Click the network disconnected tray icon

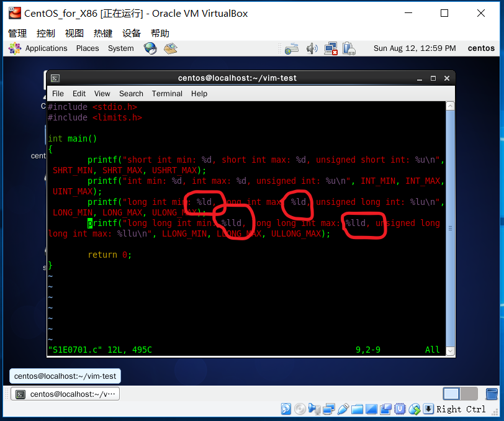click(x=330, y=48)
